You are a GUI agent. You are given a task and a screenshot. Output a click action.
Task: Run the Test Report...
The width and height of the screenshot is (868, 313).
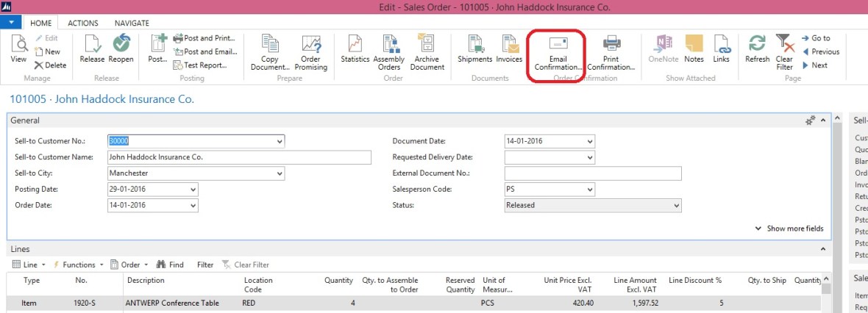200,65
